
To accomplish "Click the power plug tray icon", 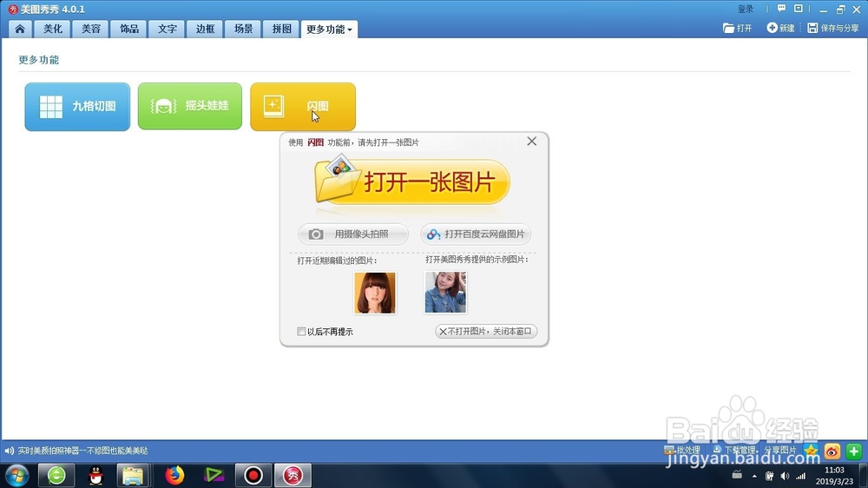I will point(769,476).
